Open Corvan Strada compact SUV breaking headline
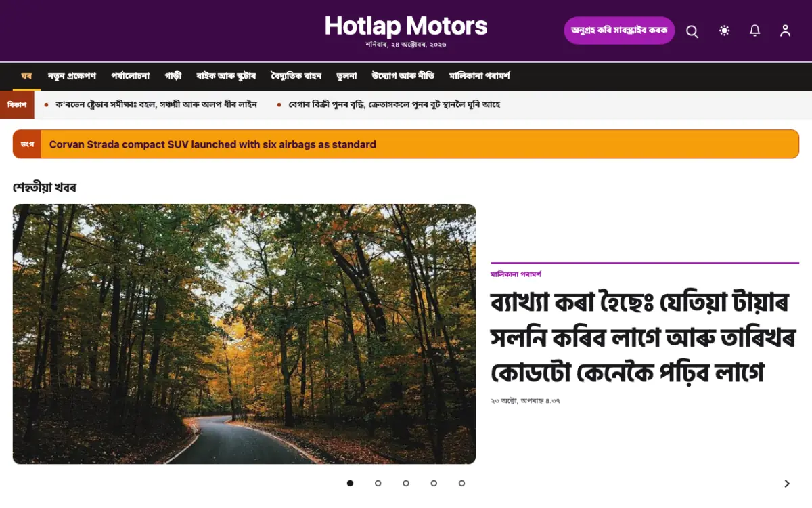 (x=212, y=144)
